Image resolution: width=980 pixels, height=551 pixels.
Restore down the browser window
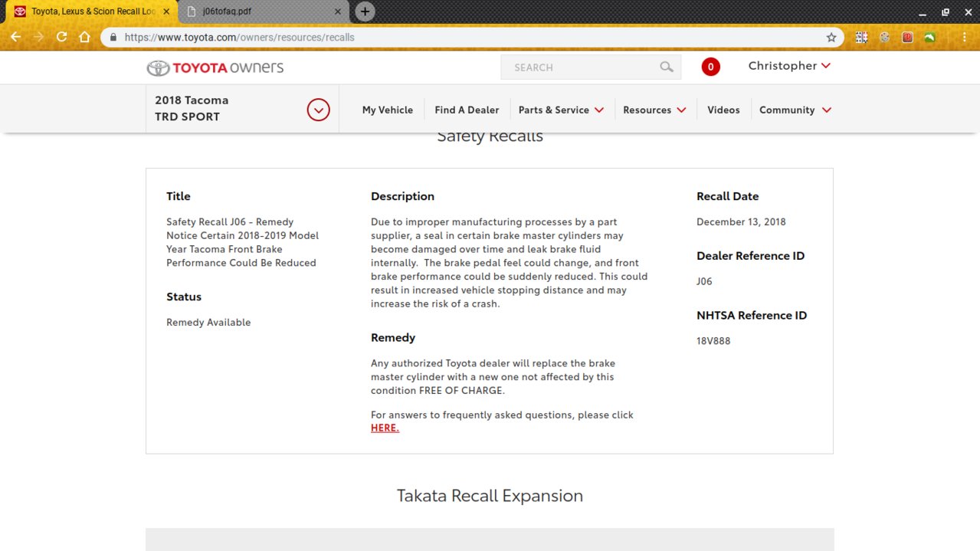[945, 11]
